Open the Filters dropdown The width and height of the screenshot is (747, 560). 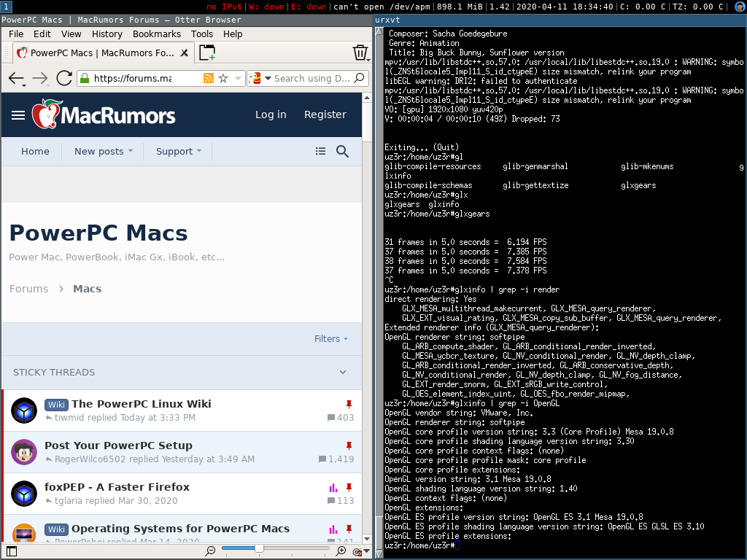pyautogui.click(x=331, y=339)
